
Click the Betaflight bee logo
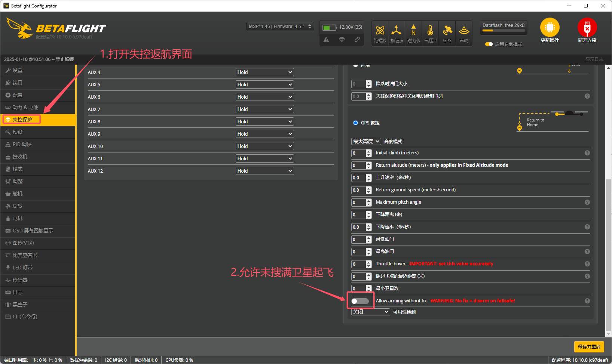coord(19,28)
